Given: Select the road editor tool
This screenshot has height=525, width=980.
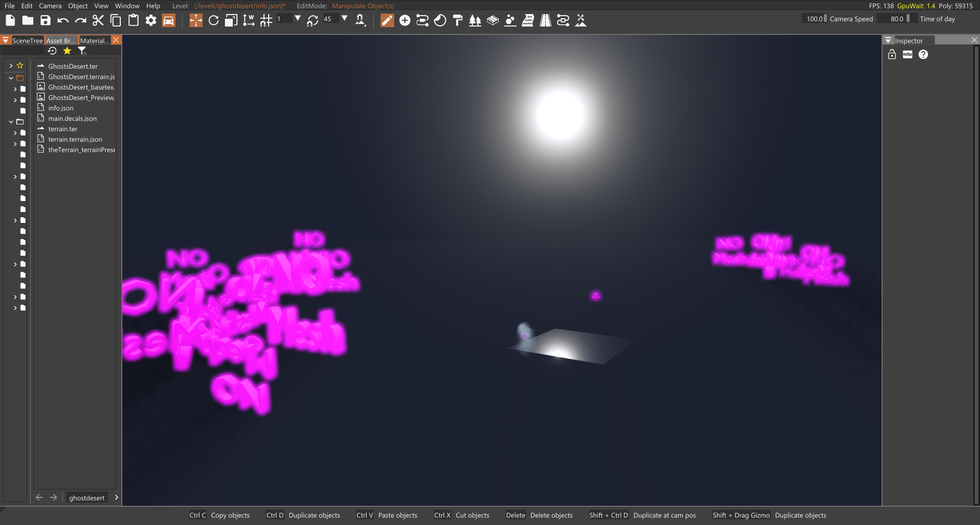Looking at the screenshot, I should (545, 20).
